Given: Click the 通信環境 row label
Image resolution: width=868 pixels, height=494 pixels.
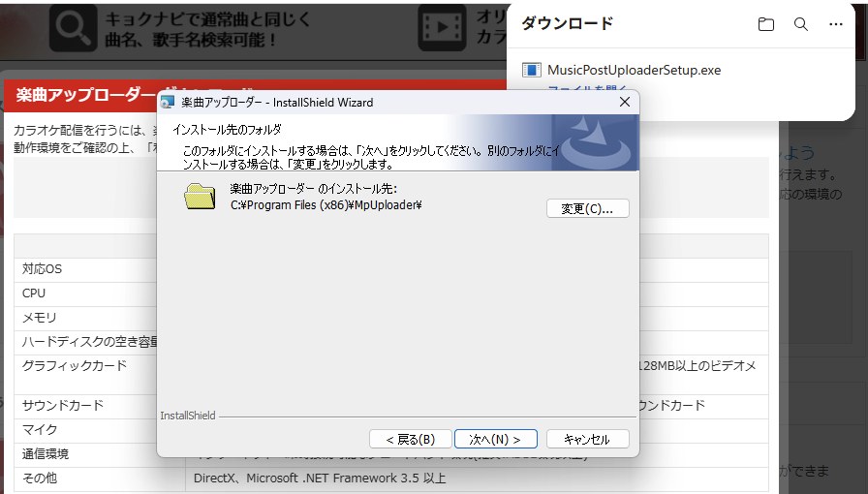Looking at the screenshot, I should [x=46, y=454].
